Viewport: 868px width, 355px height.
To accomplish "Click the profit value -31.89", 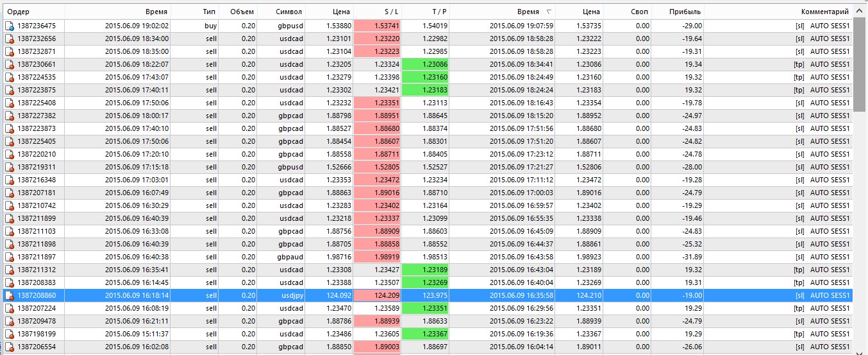I will click(x=692, y=257).
